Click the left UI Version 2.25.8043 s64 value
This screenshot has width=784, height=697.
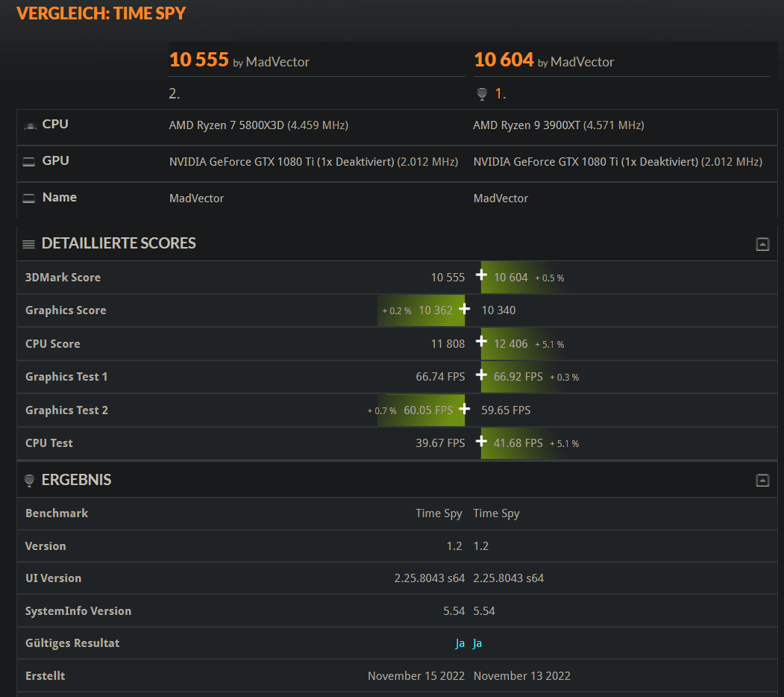[x=430, y=578]
